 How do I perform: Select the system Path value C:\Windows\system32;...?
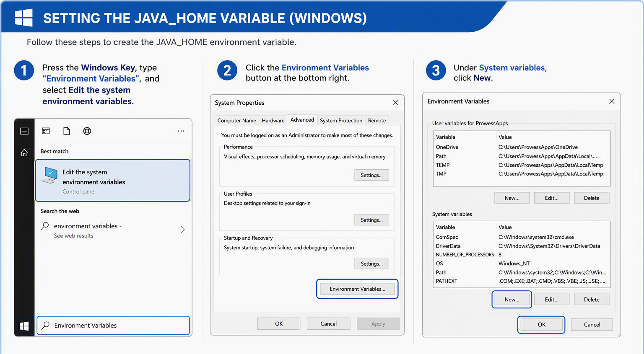pyautogui.click(x=552, y=272)
